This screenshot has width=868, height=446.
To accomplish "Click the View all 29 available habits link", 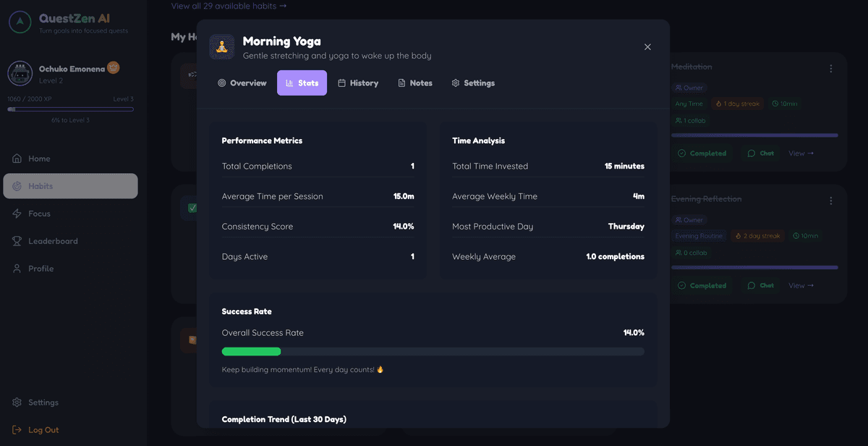I will [229, 6].
